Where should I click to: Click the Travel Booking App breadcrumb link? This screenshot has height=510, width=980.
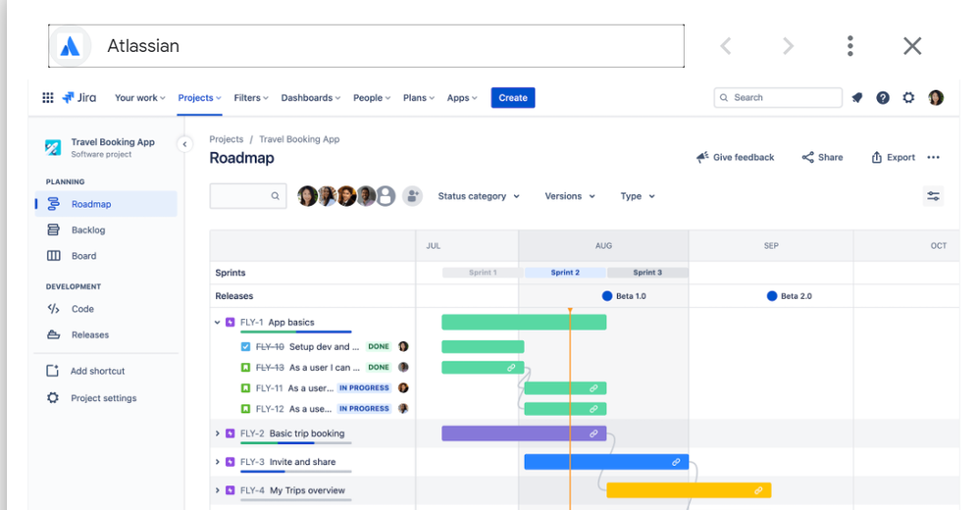tap(299, 139)
